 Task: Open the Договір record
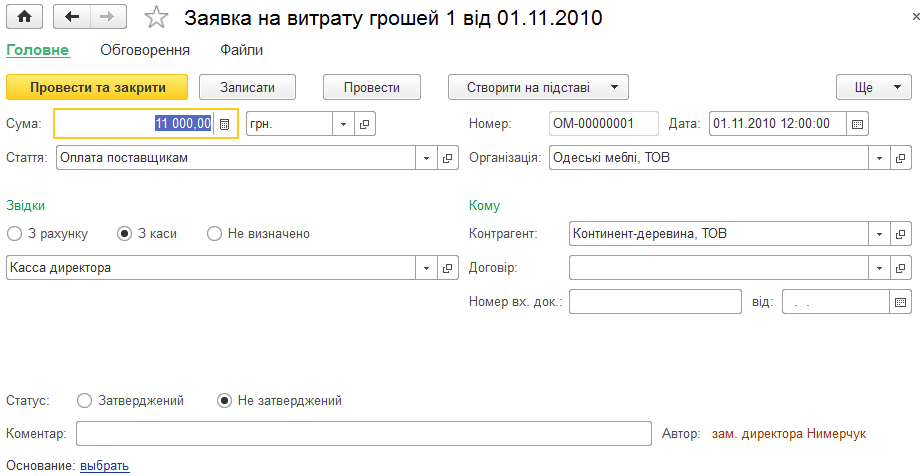tap(900, 268)
